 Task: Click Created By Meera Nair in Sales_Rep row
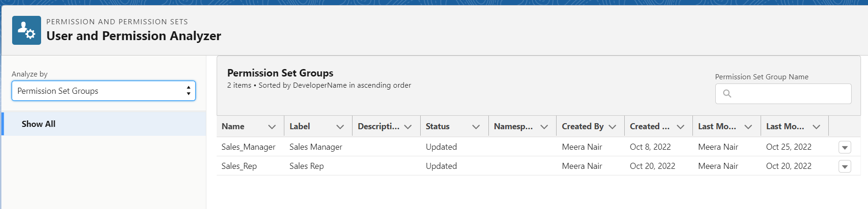(x=582, y=166)
